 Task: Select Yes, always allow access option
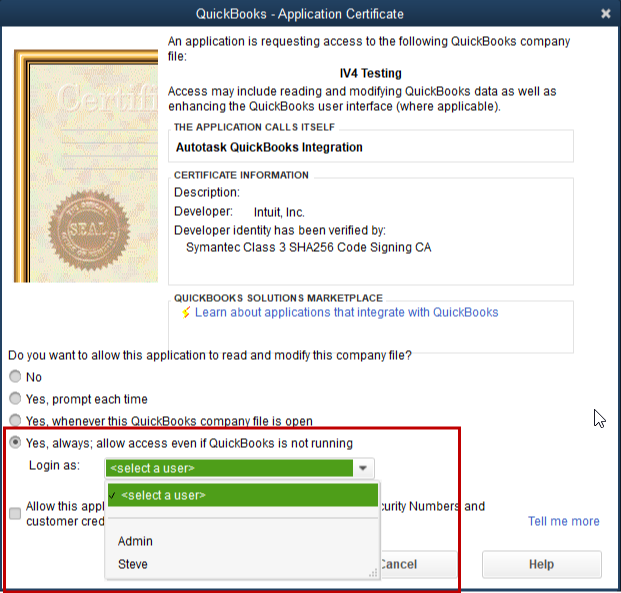(15, 443)
